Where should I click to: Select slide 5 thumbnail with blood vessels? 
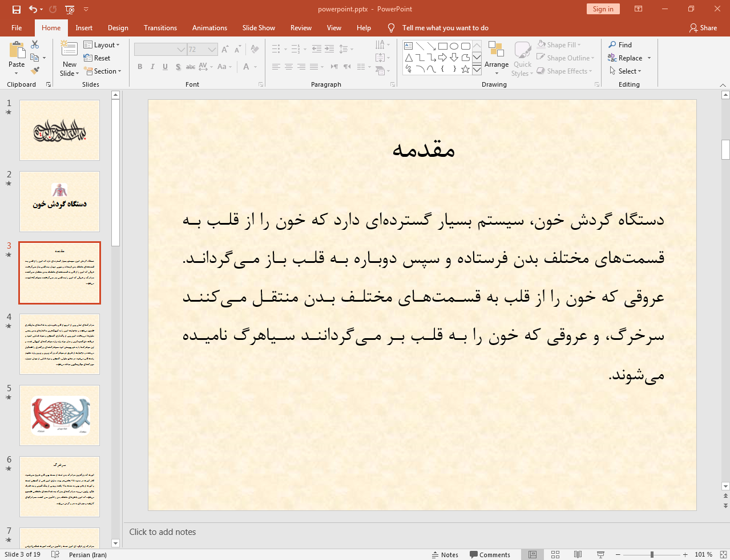click(59, 415)
